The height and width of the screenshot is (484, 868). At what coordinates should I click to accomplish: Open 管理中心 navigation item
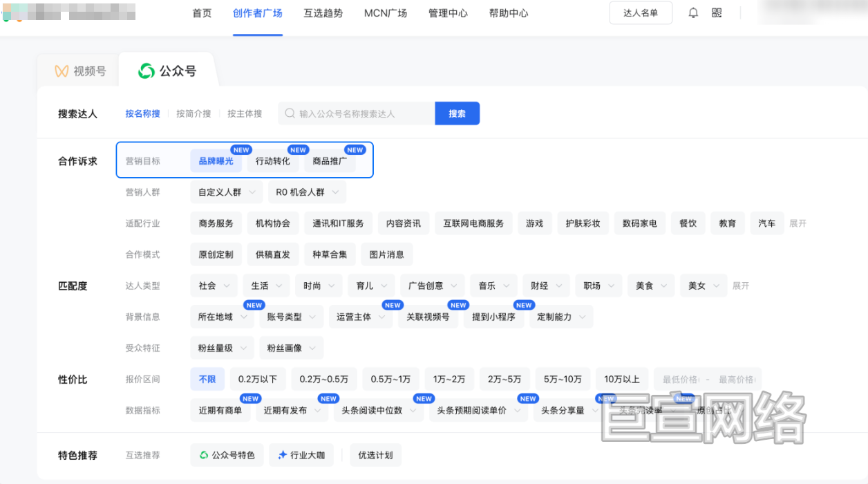(448, 13)
